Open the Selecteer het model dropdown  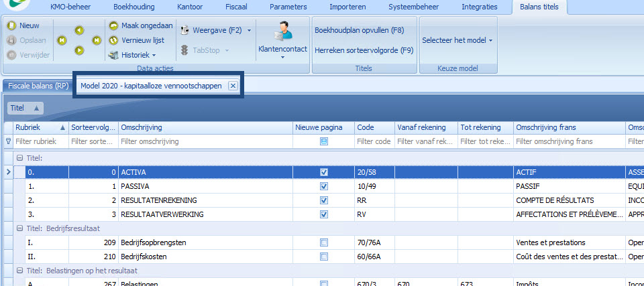click(457, 40)
